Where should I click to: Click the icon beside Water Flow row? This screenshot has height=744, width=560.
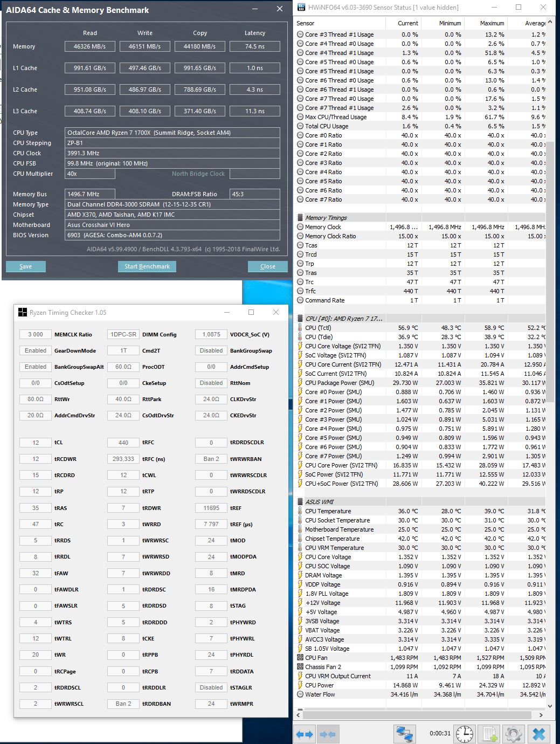(300, 694)
